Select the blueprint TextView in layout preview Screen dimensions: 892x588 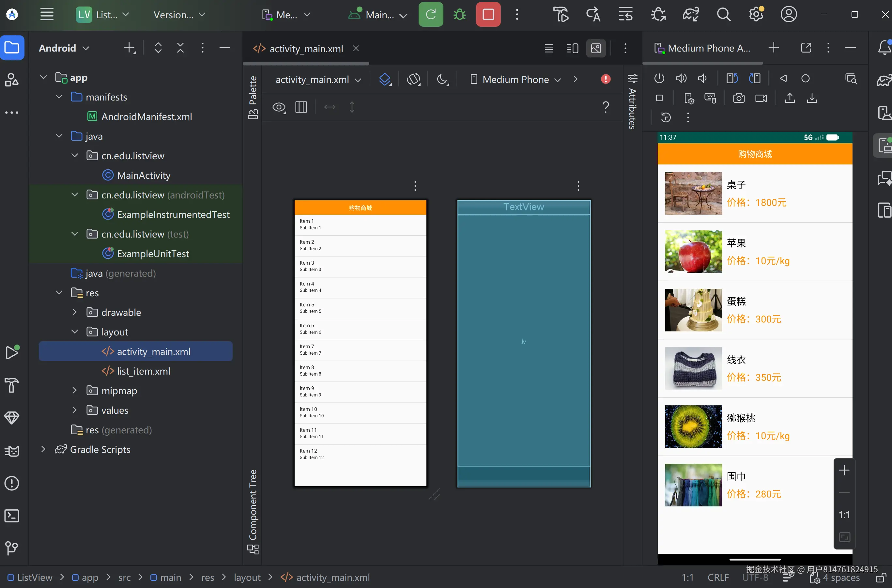(523, 207)
